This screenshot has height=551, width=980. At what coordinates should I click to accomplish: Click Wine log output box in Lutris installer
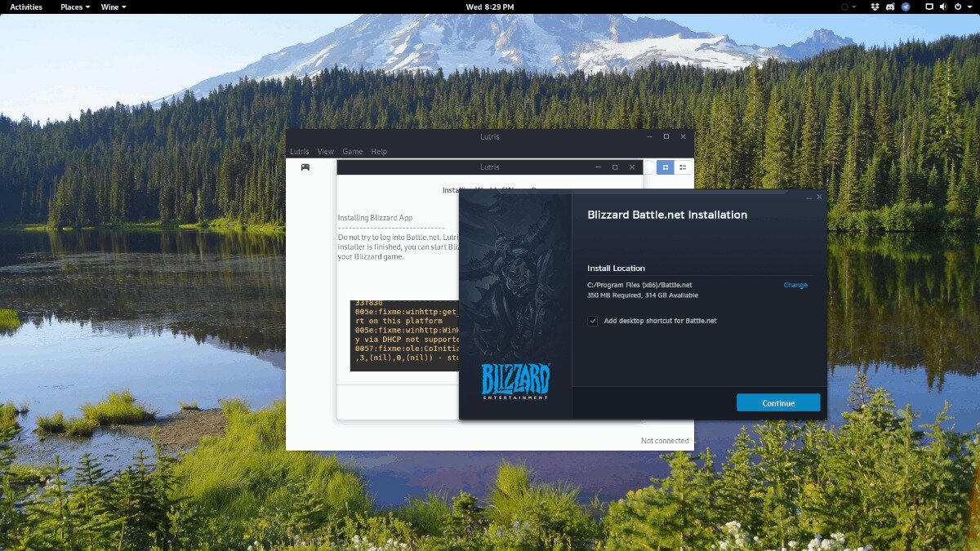404,335
